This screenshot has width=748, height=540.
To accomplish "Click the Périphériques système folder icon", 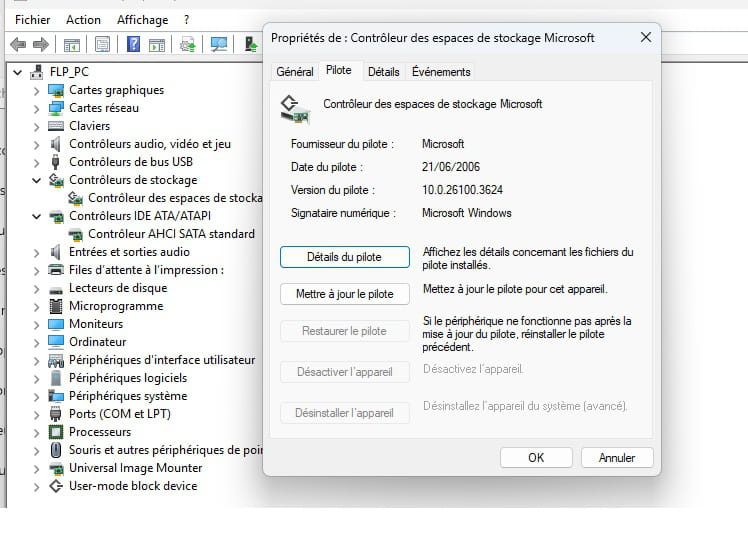I will [x=56, y=396].
